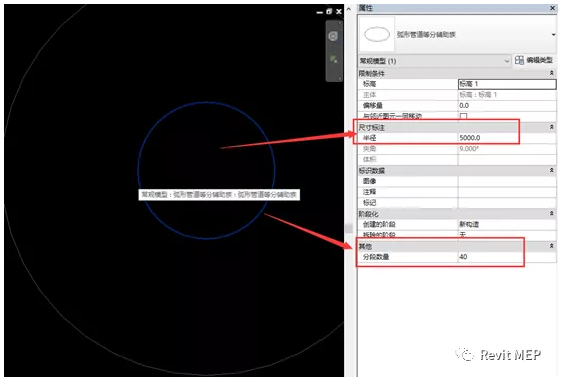Image resolution: width=573 pixels, height=382 pixels.
Task: Restore down the drawing view window
Action: point(329,11)
